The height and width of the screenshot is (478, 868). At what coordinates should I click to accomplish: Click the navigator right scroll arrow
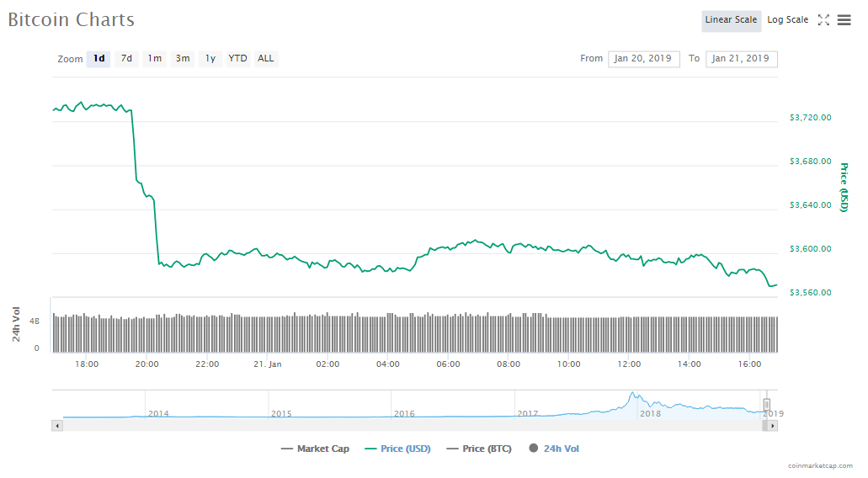(772, 426)
